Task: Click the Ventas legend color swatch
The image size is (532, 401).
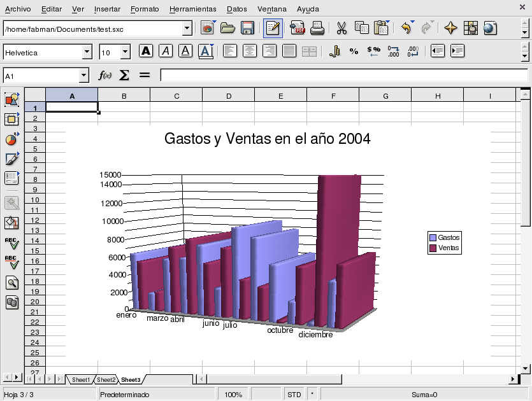Action: click(433, 248)
